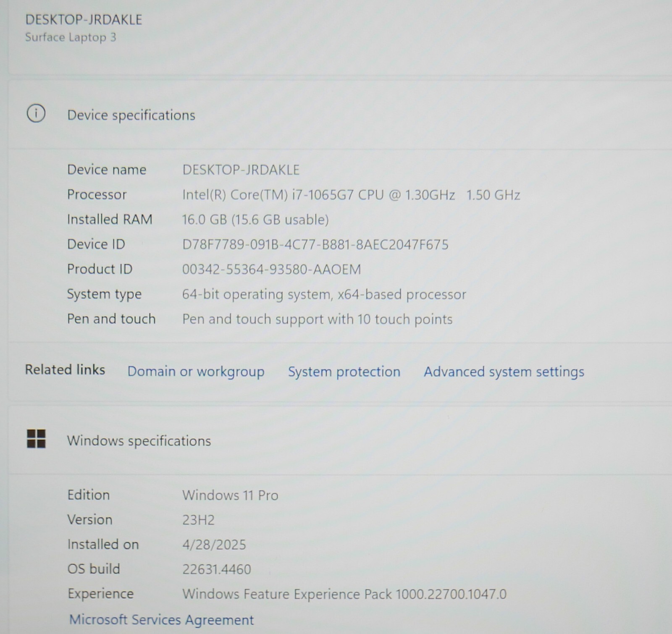Click the Version label

pyautogui.click(x=90, y=519)
